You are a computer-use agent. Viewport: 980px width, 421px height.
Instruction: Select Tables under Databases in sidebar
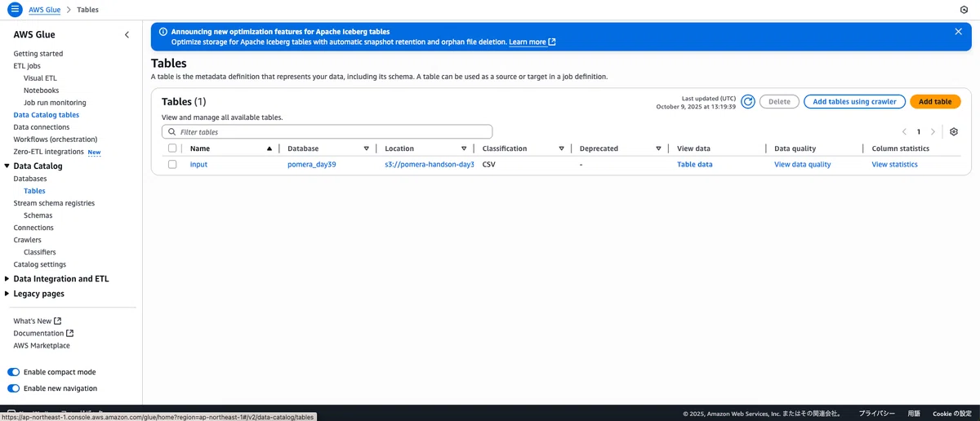pyautogui.click(x=34, y=190)
